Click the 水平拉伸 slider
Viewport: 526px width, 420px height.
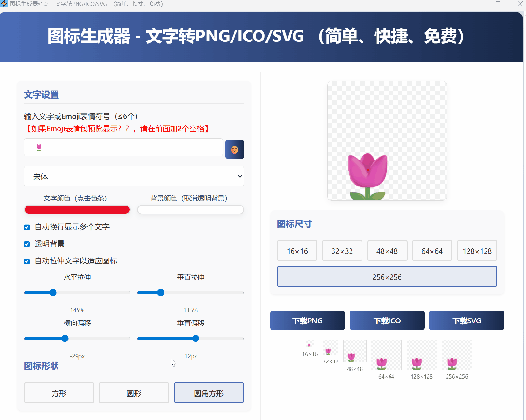click(x=77, y=293)
